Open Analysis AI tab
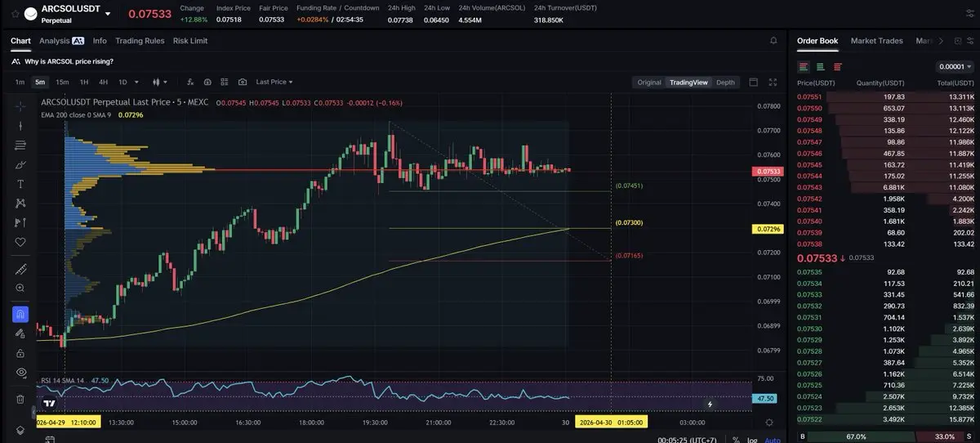Viewport: 980px width, 443px height. click(x=62, y=40)
